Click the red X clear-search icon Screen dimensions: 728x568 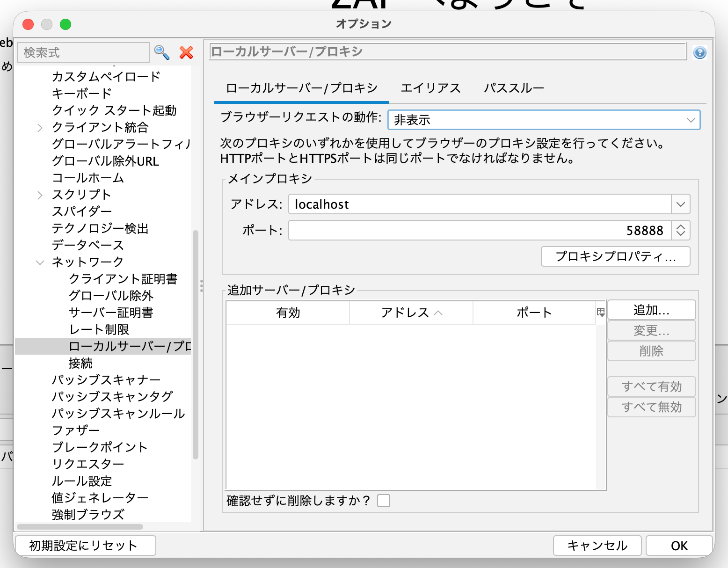coord(186,52)
